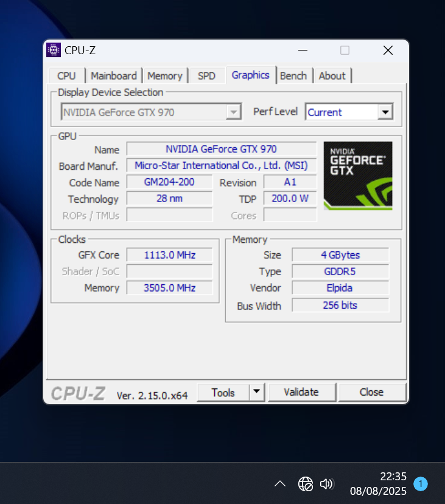Click memory Type value GDDR5
The height and width of the screenshot is (504, 445).
340,271
